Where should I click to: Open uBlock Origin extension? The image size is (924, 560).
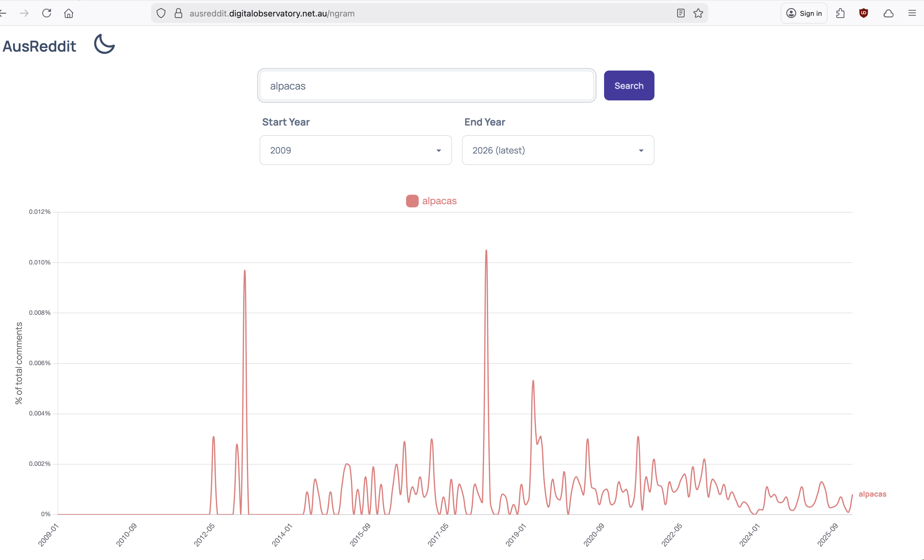click(864, 13)
